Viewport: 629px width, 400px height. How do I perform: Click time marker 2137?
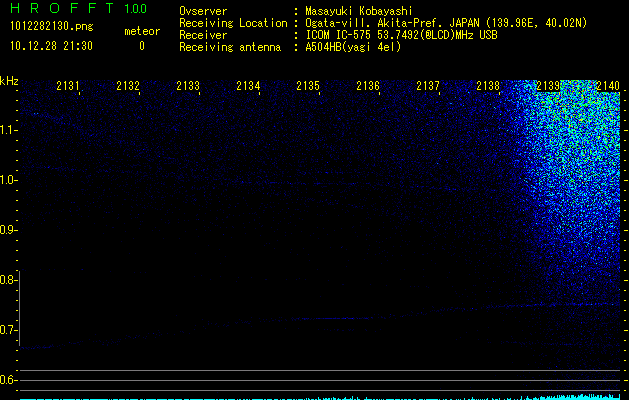428,86
